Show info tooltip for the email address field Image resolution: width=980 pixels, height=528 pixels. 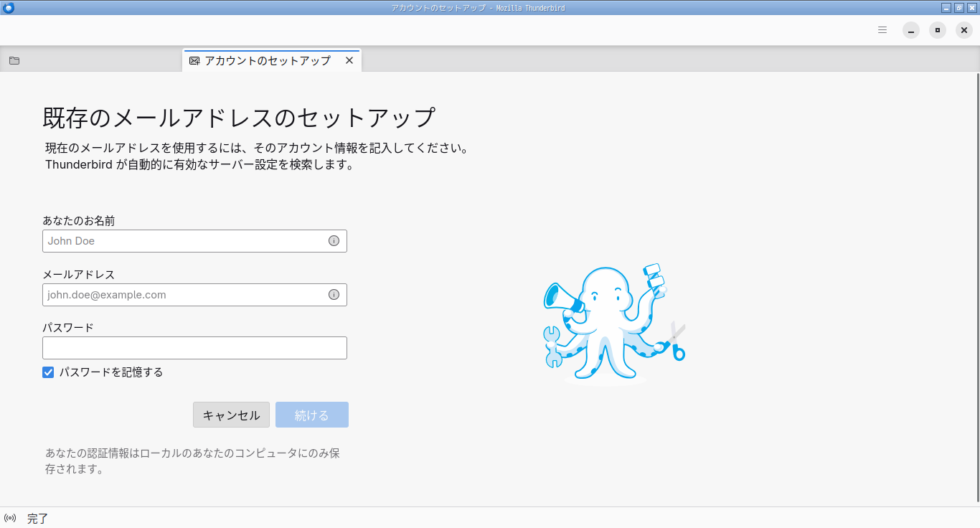pos(334,294)
